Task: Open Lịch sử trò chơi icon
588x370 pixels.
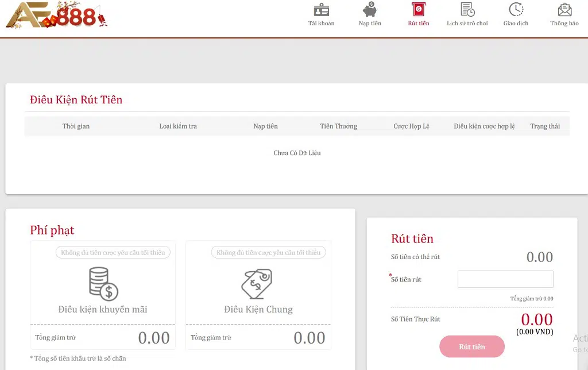Action: pos(467,10)
